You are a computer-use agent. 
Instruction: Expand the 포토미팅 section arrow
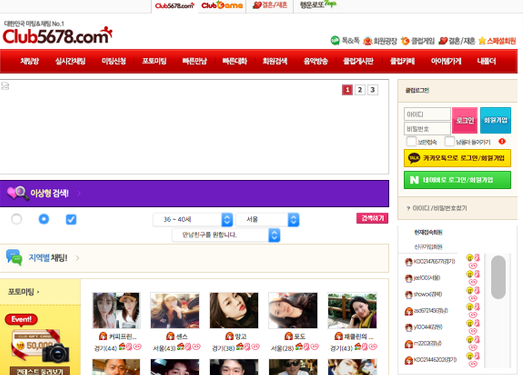[x=38, y=292]
